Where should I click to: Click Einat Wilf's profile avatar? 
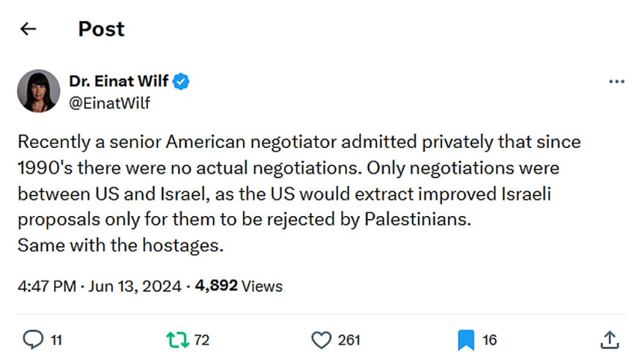[38, 92]
